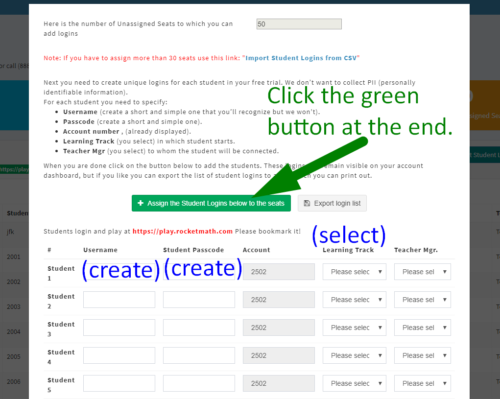Click 2004 row in background page
The width and height of the screenshot is (500, 399).
(x=14, y=332)
